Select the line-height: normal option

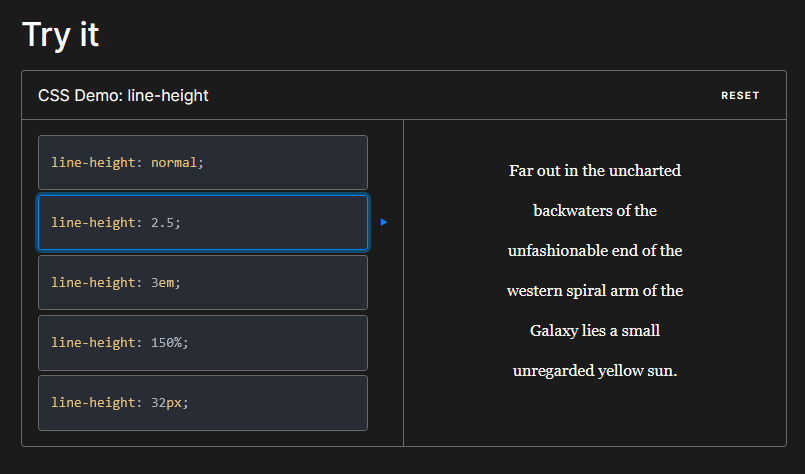(x=203, y=163)
